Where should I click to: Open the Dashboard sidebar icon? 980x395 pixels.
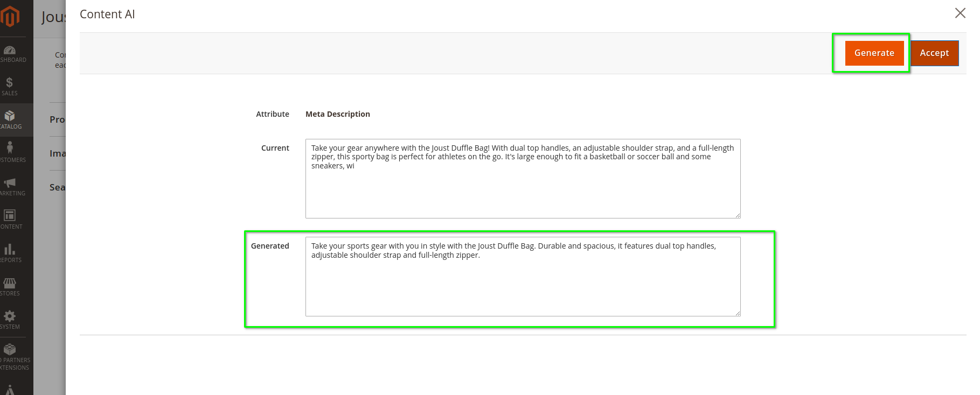(10, 51)
